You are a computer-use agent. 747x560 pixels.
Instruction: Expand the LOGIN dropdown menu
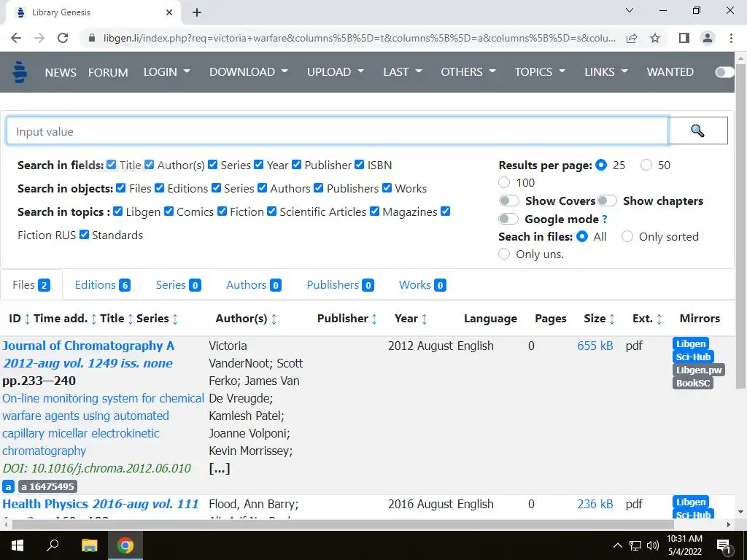(x=167, y=72)
